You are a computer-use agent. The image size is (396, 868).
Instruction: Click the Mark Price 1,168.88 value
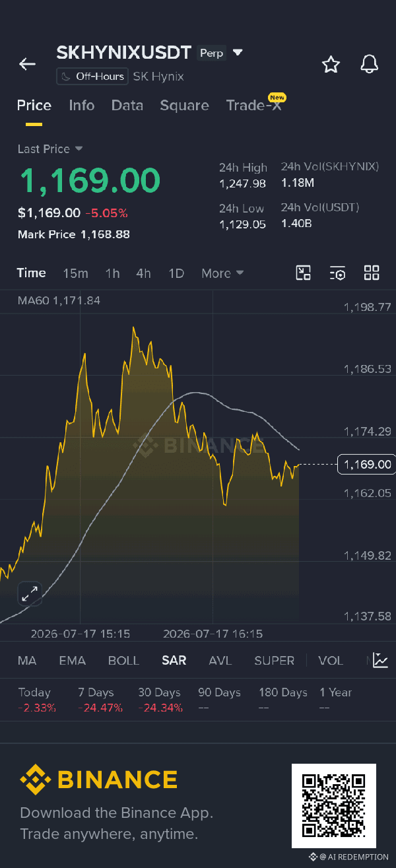[x=105, y=234]
